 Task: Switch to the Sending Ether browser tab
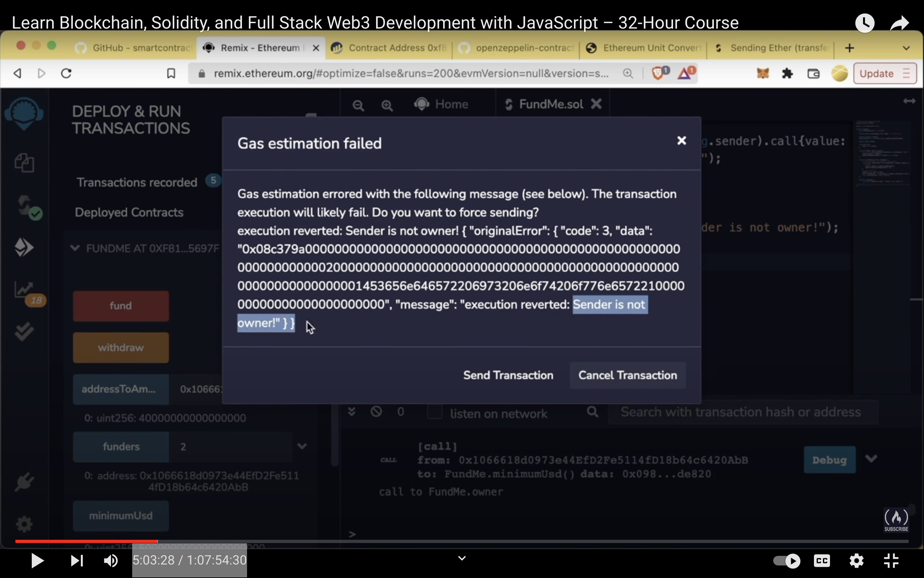click(x=771, y=48)
